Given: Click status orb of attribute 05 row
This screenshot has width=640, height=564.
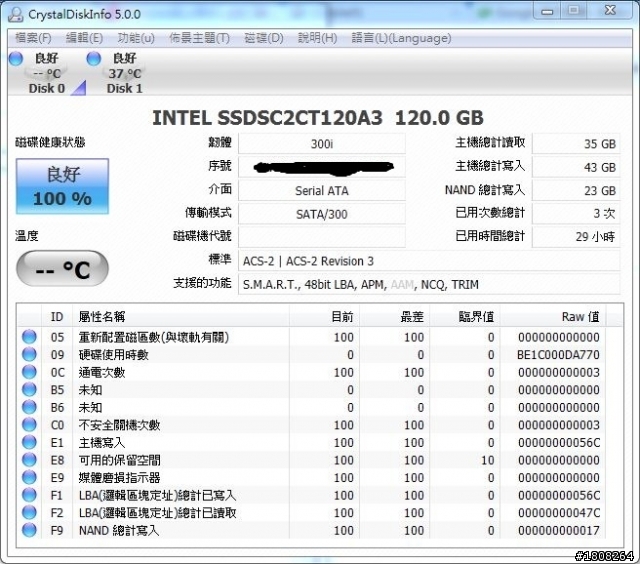Looking at the screenshot, I should point(29,337).
